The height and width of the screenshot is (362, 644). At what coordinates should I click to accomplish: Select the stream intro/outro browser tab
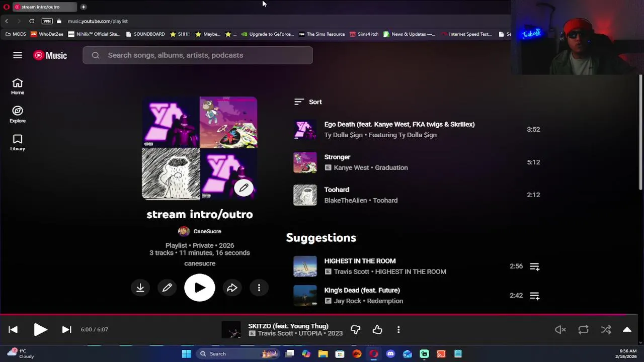pos(44,7)
